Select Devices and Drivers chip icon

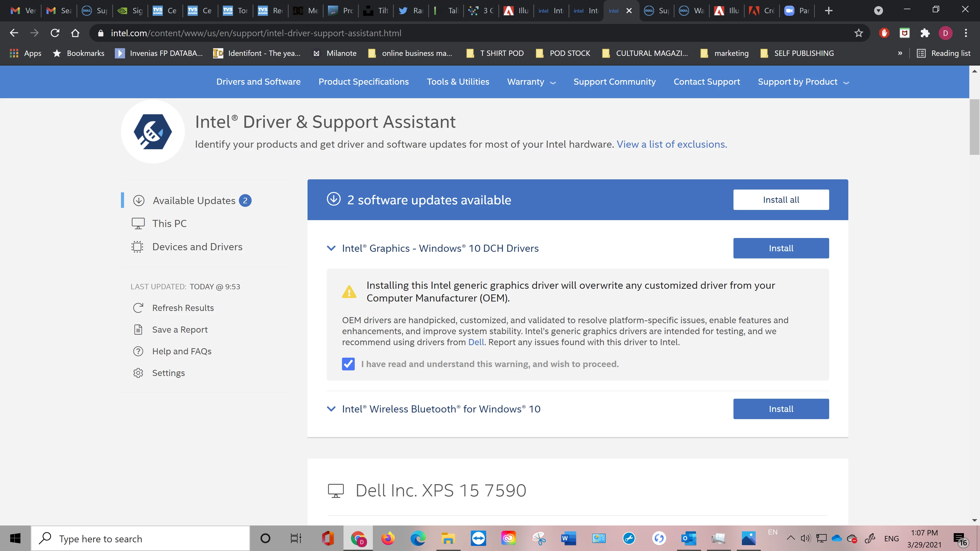[x=137, y=247]
